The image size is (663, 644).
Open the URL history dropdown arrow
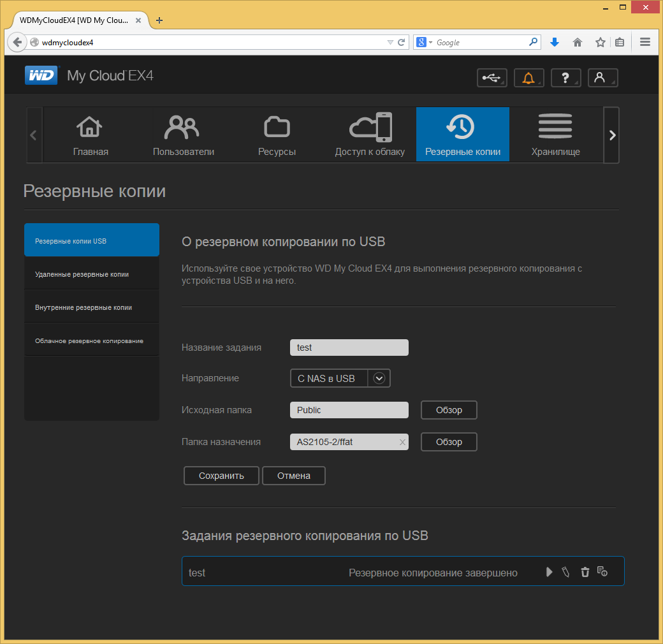tap(390, 42)
